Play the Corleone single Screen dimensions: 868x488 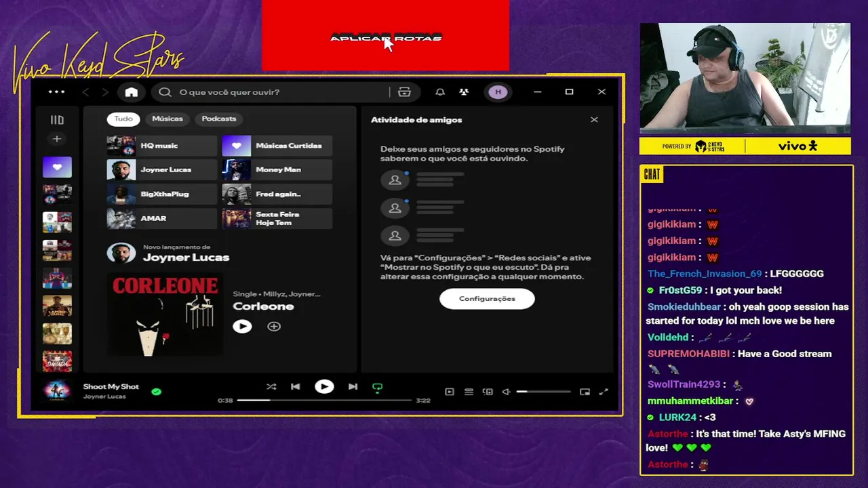242,327
